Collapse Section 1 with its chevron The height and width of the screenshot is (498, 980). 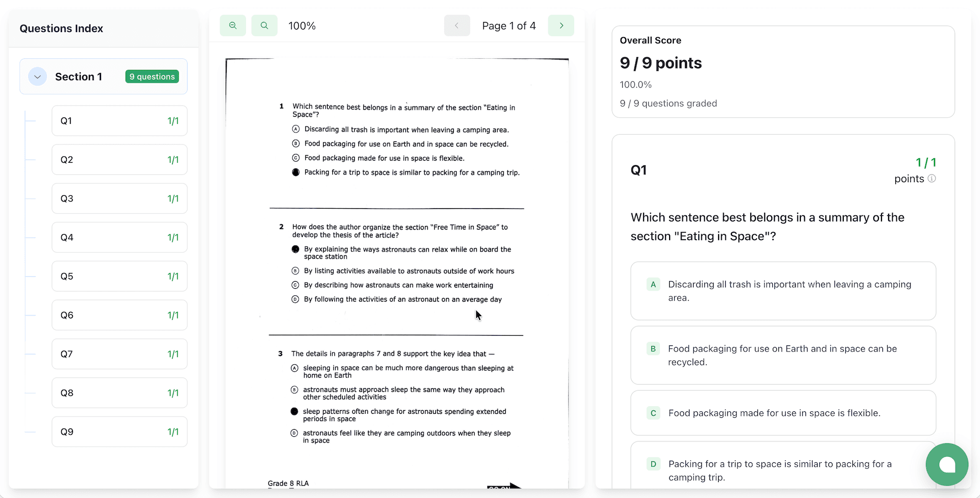37,77
